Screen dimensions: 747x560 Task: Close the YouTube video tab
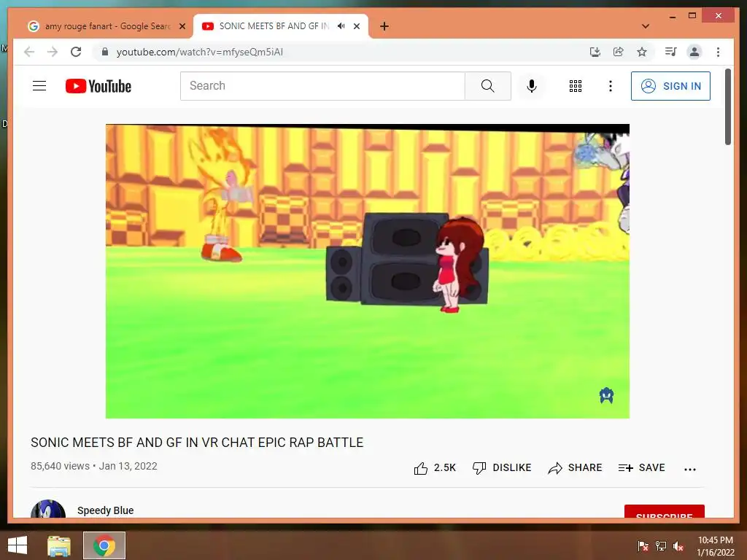[x=356, y=26]
